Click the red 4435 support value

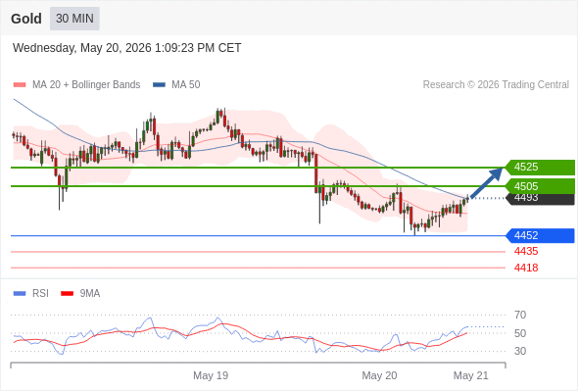(526, 252)
